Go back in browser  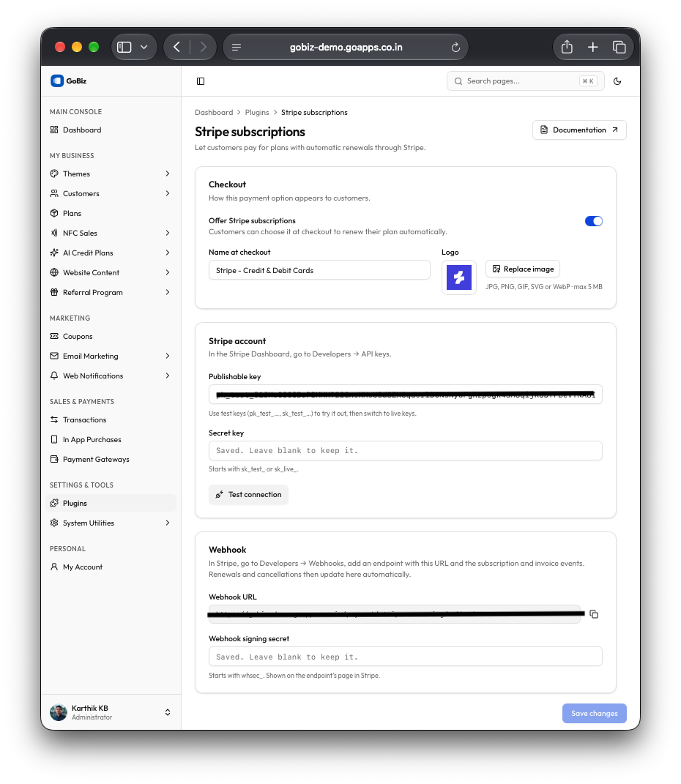176,47
